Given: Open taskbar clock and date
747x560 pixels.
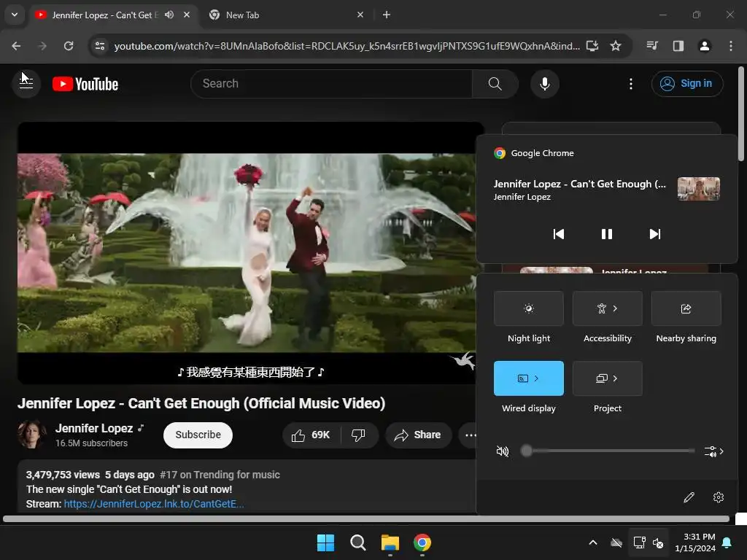Looking at the screenshot, I should coord(695,542).
